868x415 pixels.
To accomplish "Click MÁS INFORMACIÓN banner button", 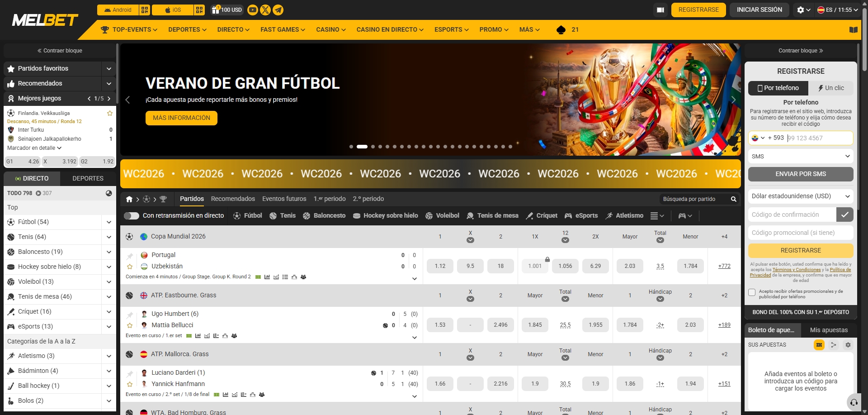I will (x=181, y=118).
